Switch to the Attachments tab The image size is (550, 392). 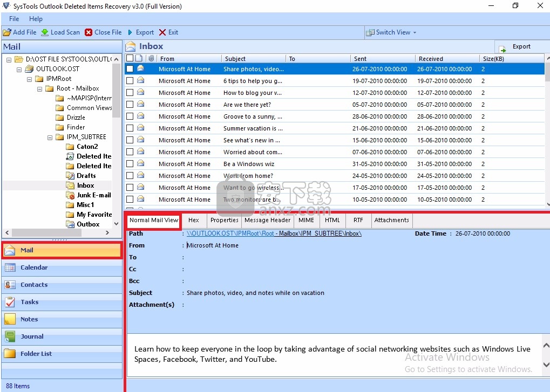pyautogui.click(x=391, y=220)
